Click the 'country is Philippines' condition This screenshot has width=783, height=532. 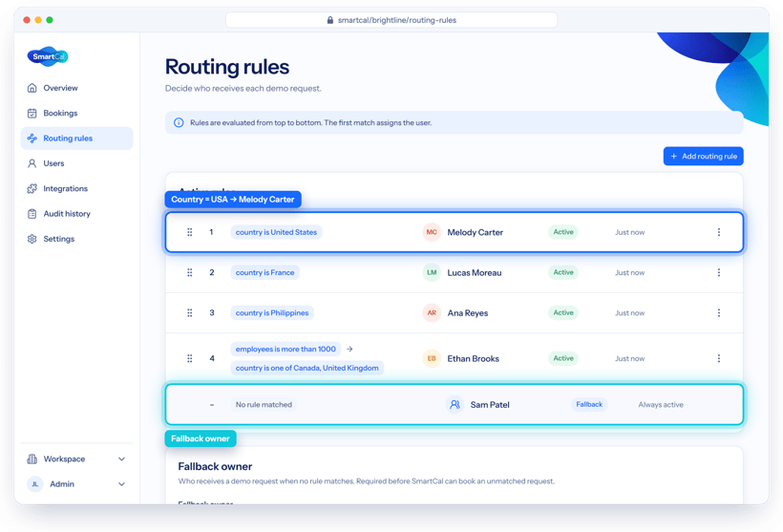pyautogui.click(x=272, y=312)
